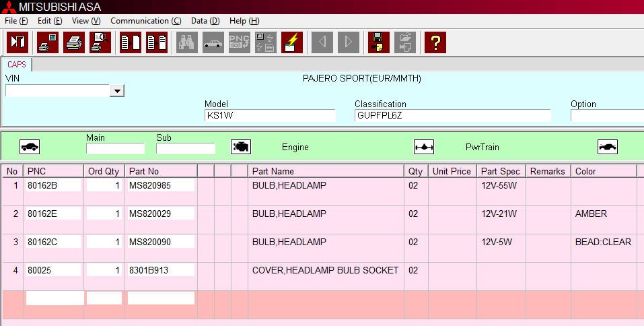
Task: Click the print screen icon with monitor
Action: pyautogui.click(x=48, y=42)
